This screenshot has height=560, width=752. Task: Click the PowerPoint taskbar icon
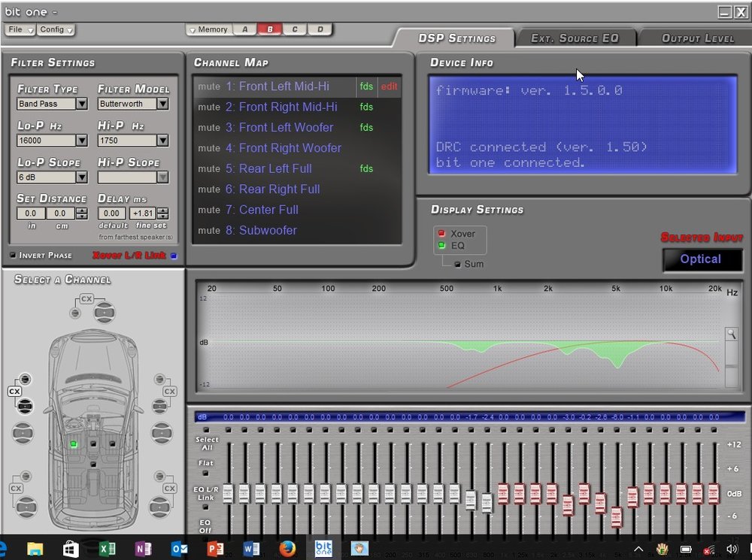(215, 548)
